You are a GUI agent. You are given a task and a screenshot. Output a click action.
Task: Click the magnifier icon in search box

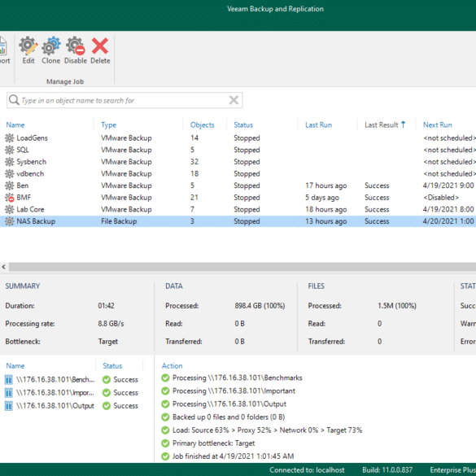(14, 100)
